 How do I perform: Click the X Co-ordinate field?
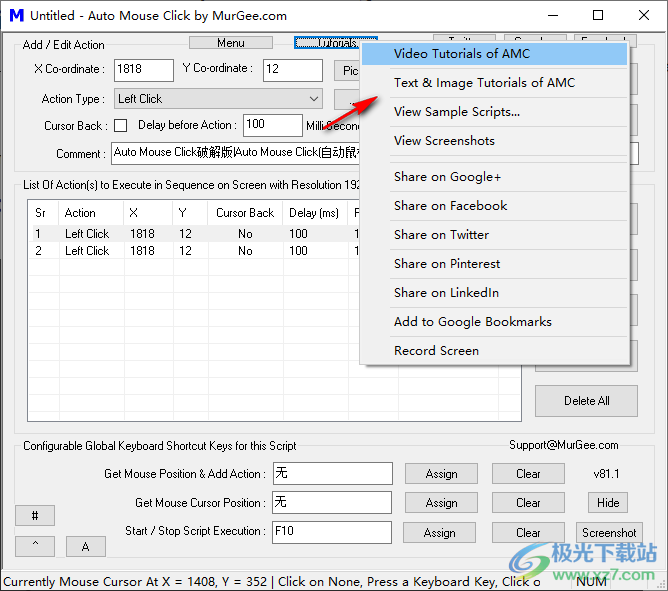pyautogui.click(x=144, y=70)
